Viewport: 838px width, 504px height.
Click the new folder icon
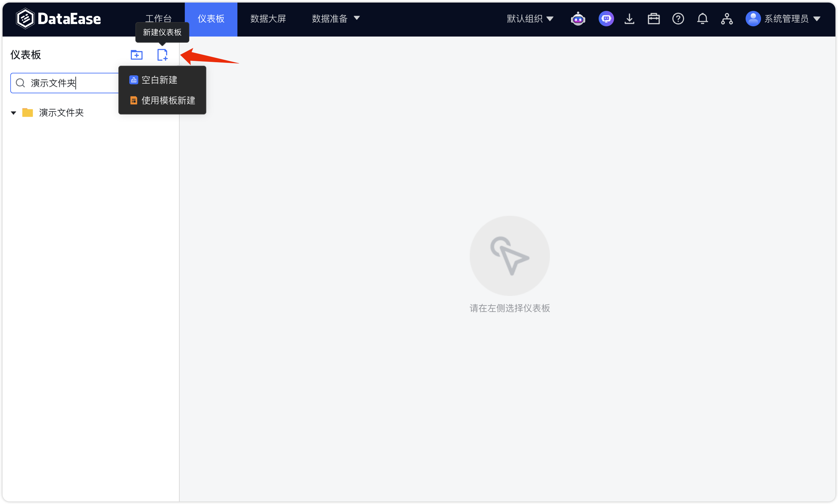tap(137, 55)
